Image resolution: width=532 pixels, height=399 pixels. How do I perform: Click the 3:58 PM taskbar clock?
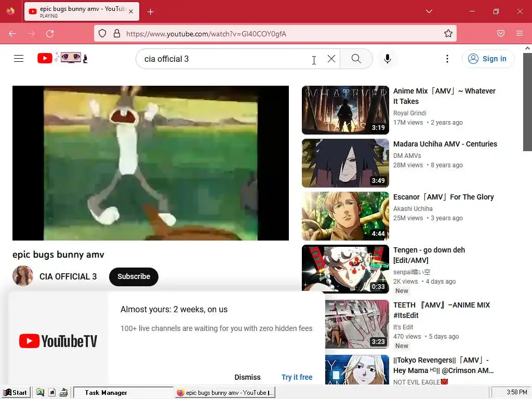tap(516, 392)
